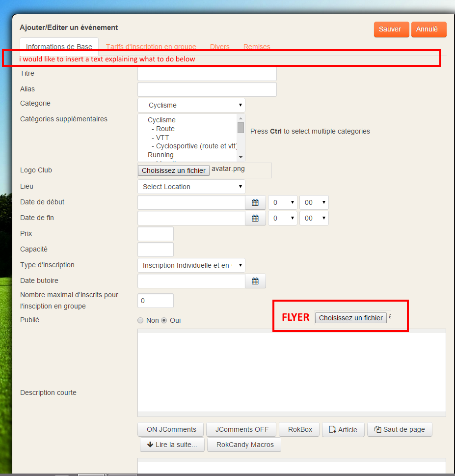Insert a Saut de page break

pyautogui.click(x=400, y=429)
